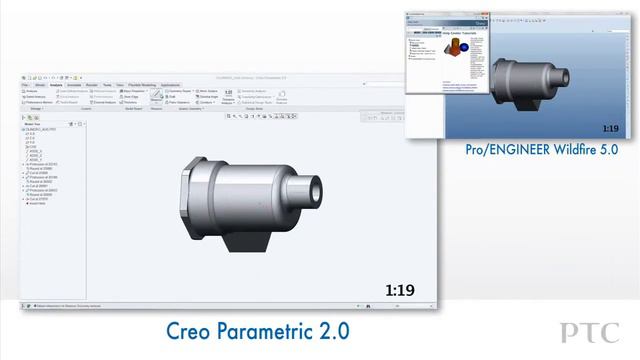This screenshot has height=360, width=640.
Task: Click the Geometry Report command
Action: click(178, 91)
